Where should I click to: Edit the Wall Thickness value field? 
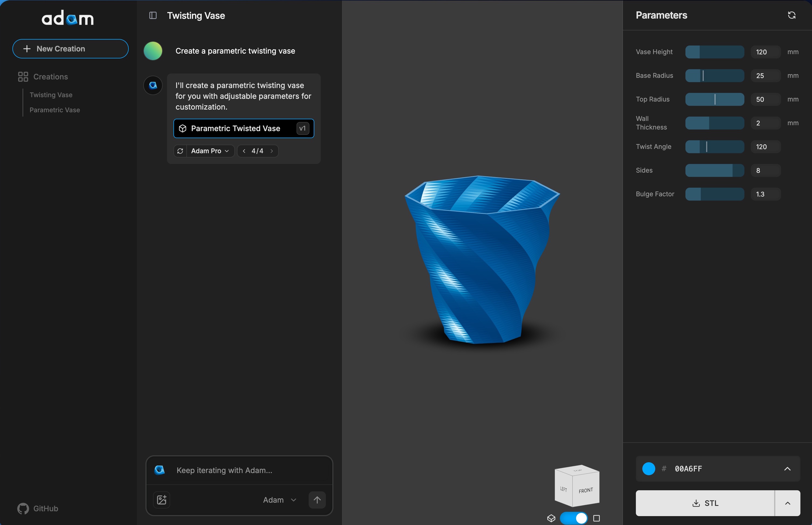766,123
